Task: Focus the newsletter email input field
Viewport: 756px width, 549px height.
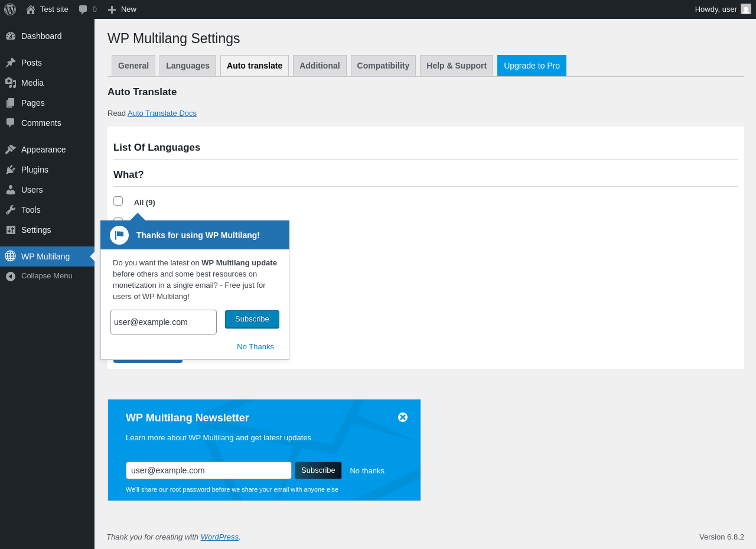Action: (208, 470)
